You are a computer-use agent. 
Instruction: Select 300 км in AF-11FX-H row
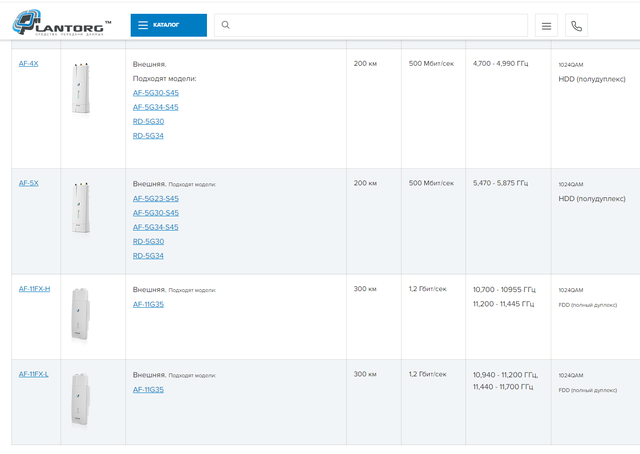point(365,289)
